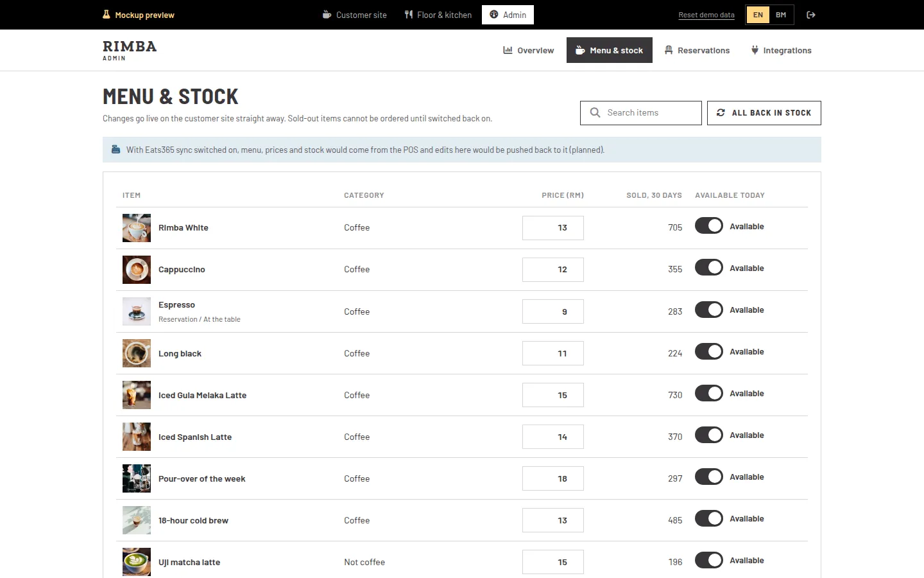Select the Admin view tab

[x=508, y=15]
